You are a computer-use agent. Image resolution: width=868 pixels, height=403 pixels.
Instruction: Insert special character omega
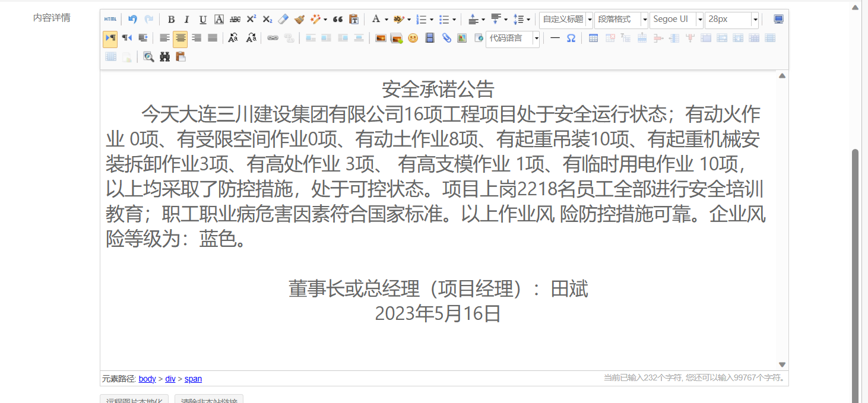coord(571,38)
